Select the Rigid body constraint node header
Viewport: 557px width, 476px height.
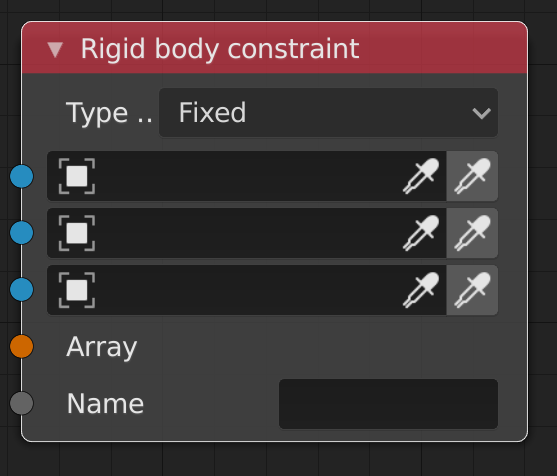tap(275, 48)
